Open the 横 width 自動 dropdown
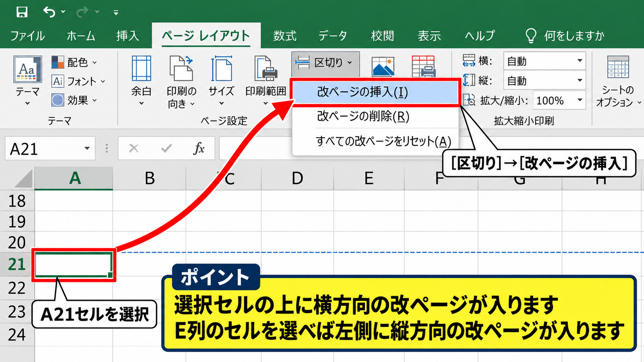The width and height of the screenshot is (644, 362). [544, 61]
